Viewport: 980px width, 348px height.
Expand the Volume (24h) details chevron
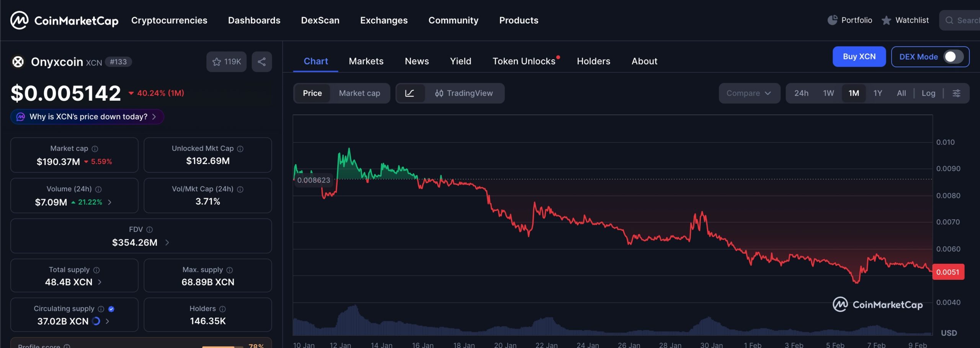[x=110, y=202]
